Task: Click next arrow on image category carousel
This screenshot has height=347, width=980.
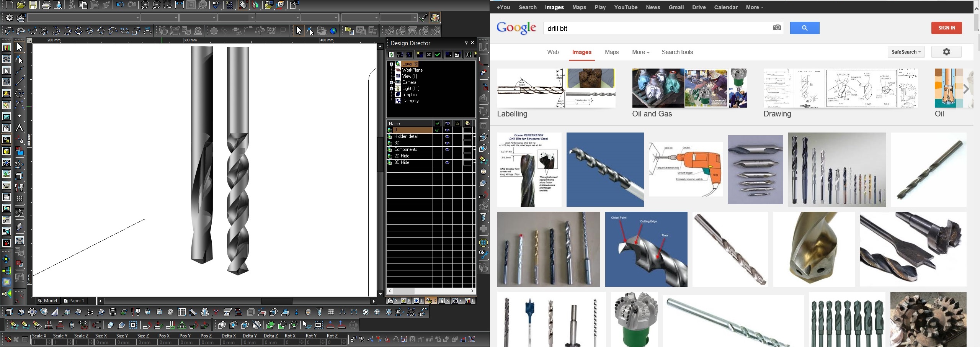Action: (x=967, y=89)
